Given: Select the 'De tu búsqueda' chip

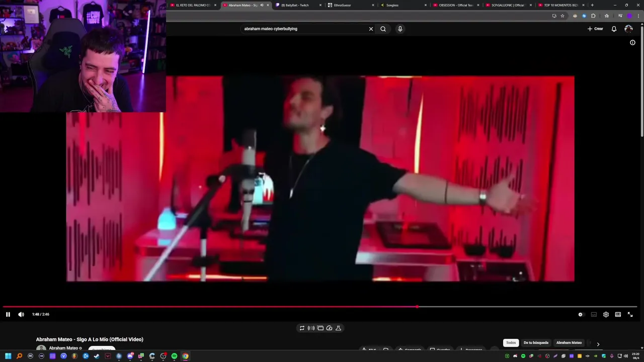Looking at the screenshot, I should pos(536,343).
